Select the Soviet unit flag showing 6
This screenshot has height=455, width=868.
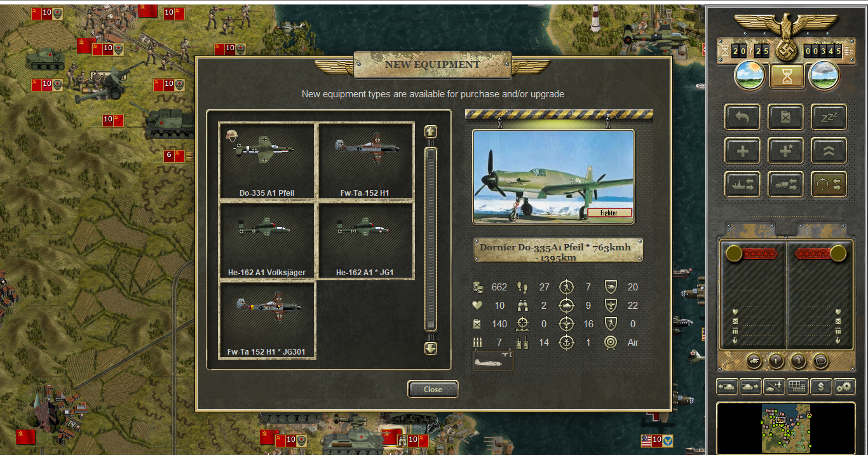pos(174,156)
